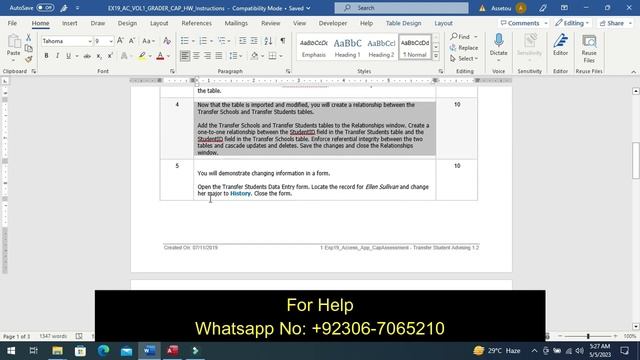Click Decrease Font Size icon
640x360 pixels.
[132, 41]
